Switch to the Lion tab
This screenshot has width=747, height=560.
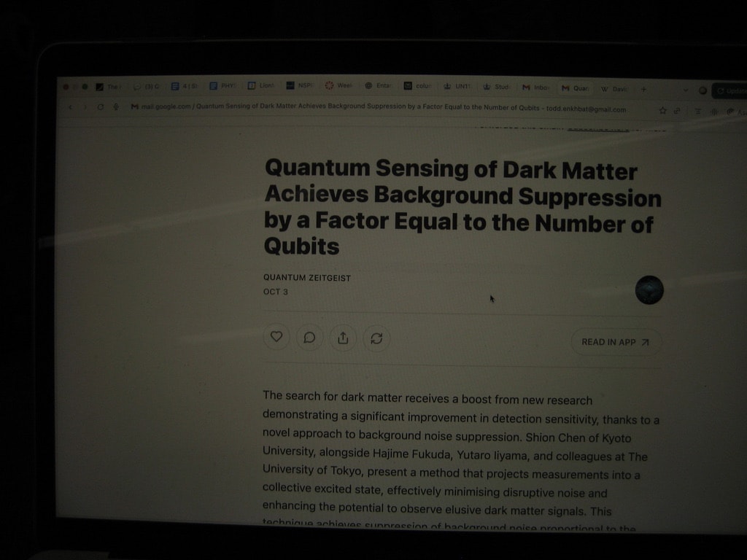coord(261,86)
